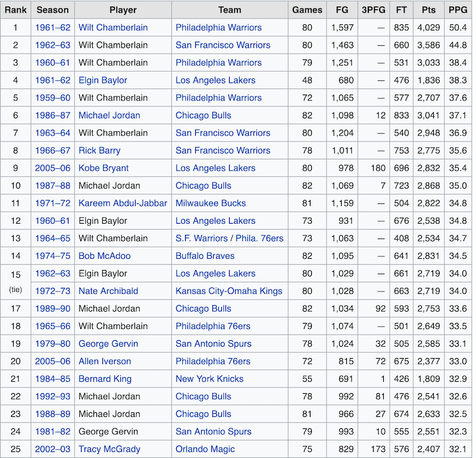Viewport: 476px width, 458px height.
Task: Click the Bernard King player link
Action: (105, 379)
